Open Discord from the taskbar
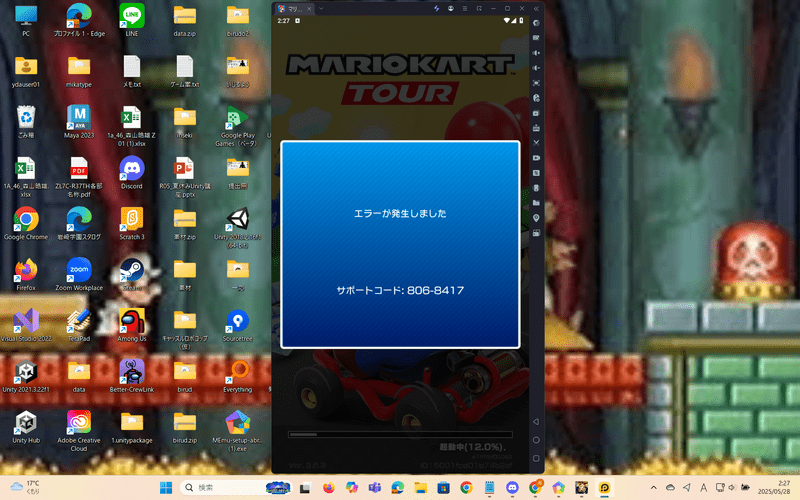 pos(512,488)
